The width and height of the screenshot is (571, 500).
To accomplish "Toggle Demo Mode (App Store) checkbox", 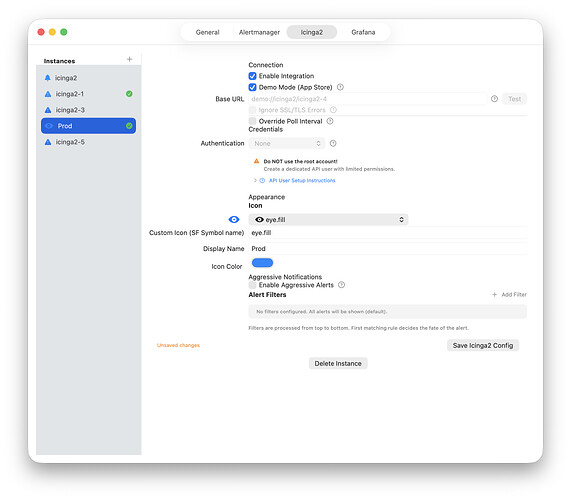I will [x=252, y=87].
